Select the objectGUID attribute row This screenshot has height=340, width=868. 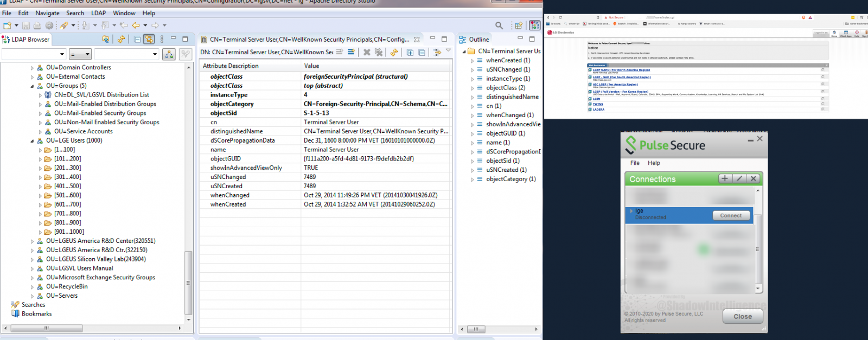pos(324,158)
